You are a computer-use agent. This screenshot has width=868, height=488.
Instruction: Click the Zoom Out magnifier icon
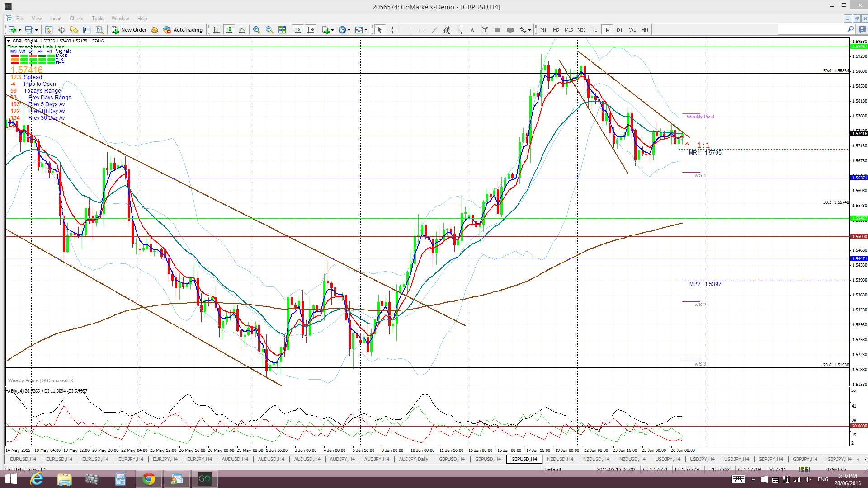(x=269, y=30)
